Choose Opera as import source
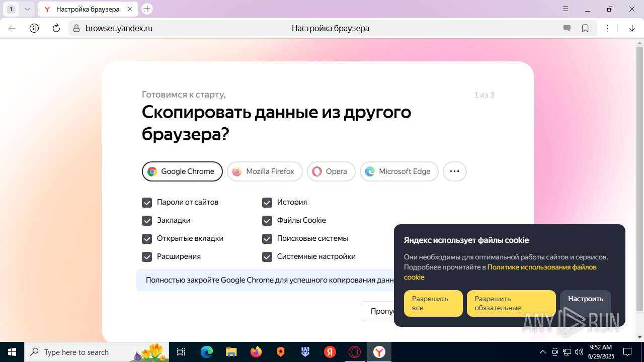The image size is (644, 362). 331,171
